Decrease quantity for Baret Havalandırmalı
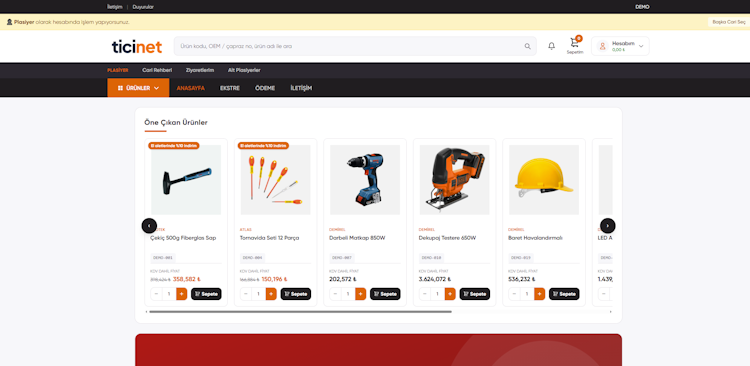The height and width of the screenshot is (366, 750). pos(514,294)
